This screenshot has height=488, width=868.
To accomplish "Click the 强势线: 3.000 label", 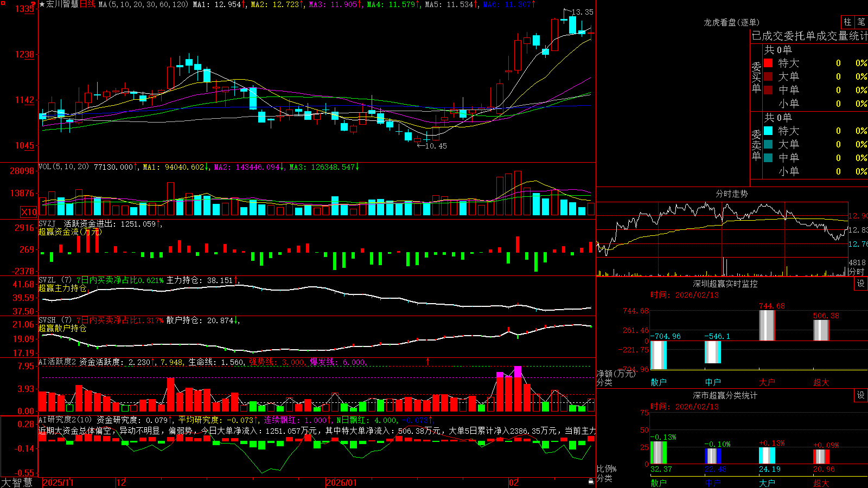I will pyautogui.click(x=277, y=362).
